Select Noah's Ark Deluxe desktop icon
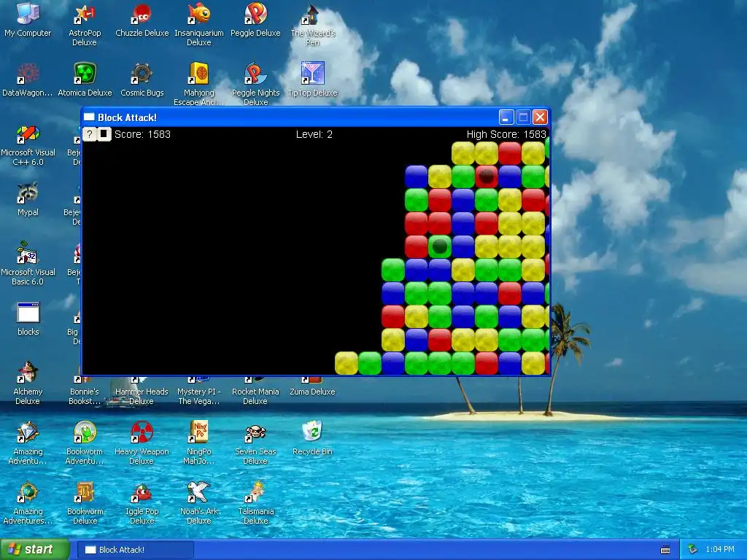Screen dimensions: 747x560 coord(199,503)
